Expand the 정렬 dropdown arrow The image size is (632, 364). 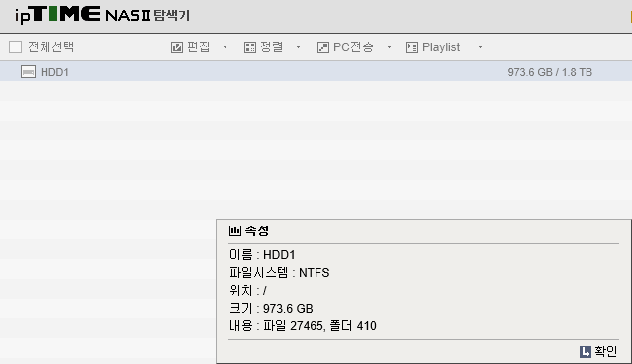298,47
